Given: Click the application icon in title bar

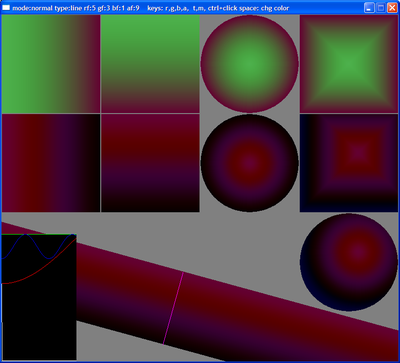Looking at the screenshot, I should [x=6, y=8].
